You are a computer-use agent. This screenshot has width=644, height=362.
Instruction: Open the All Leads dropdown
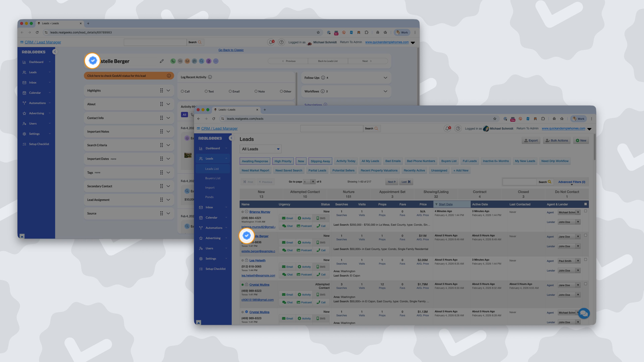tap(260, 149)
